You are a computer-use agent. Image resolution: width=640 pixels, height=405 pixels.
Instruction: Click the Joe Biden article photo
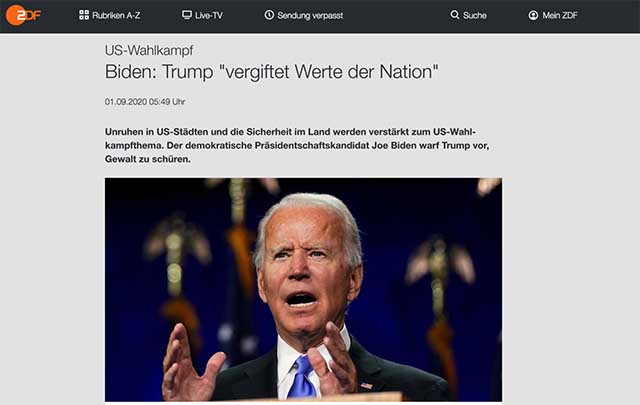point(303,289)
